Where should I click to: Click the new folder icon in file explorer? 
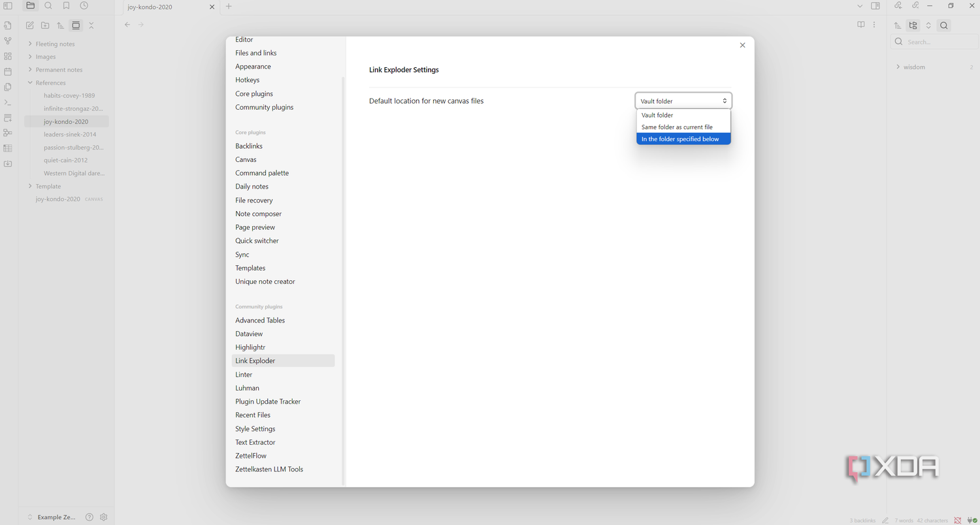[x=45, y=25]
